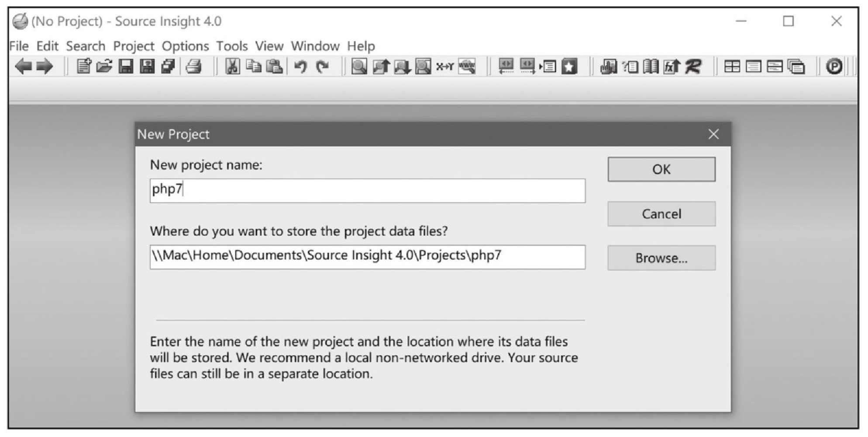Click the Copy toolbar icon
This screenshot has width=868, height=437.
click(x=254, y=66)
